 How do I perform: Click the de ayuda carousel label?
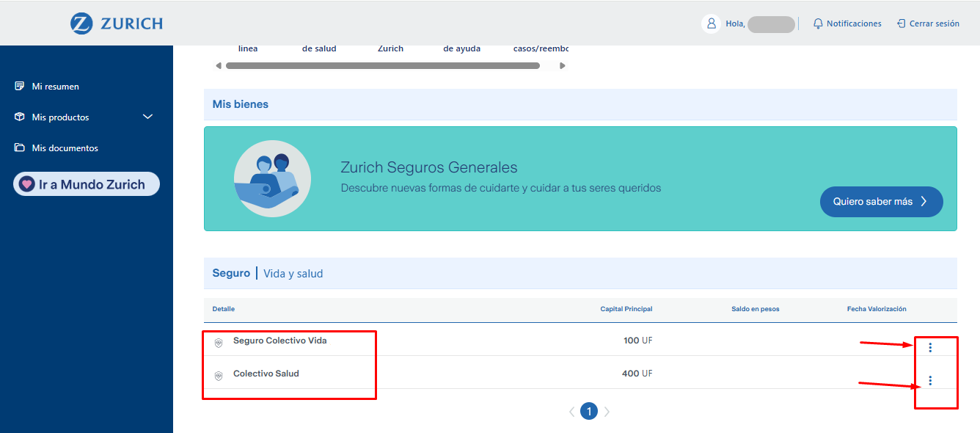(462, 49)
